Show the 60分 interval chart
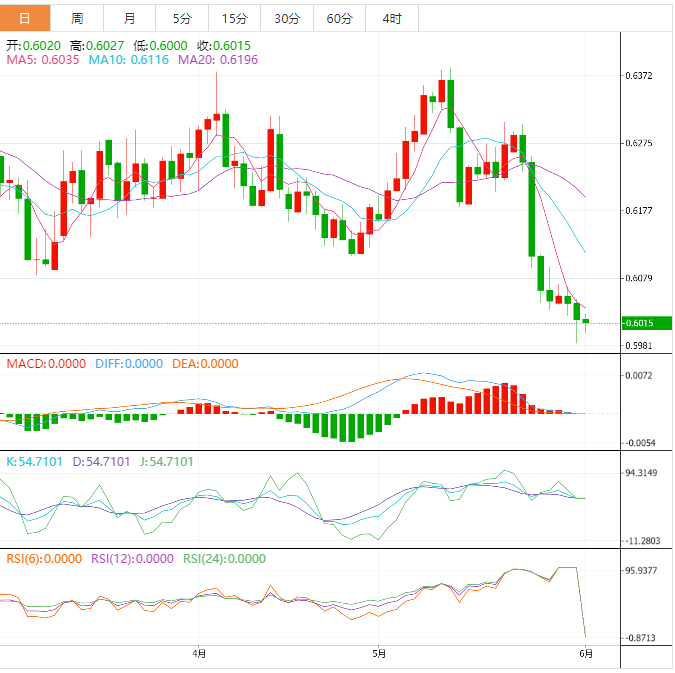This screenshot has width=675, height=673. click(339, 18)
